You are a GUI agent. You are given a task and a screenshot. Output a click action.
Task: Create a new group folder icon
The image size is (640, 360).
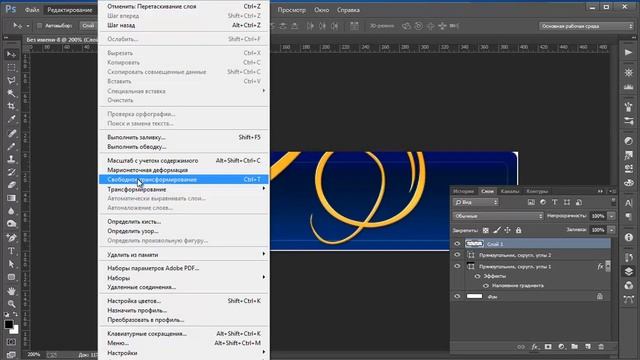pos(574,347)
